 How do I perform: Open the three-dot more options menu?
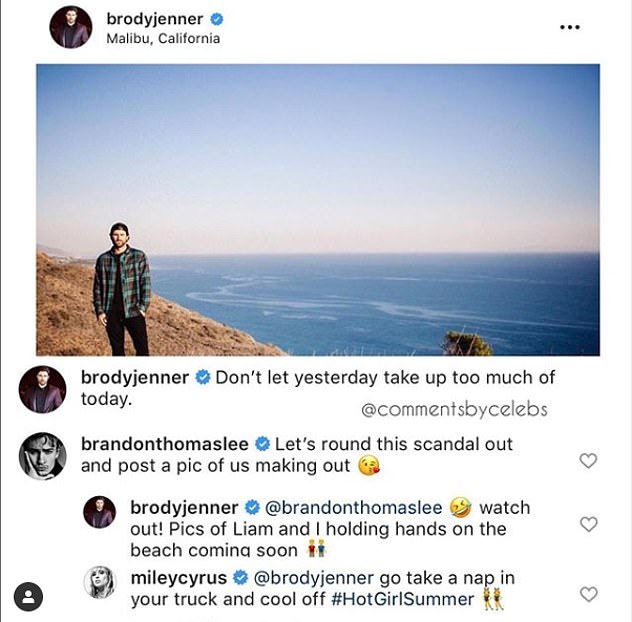point(570,27)
